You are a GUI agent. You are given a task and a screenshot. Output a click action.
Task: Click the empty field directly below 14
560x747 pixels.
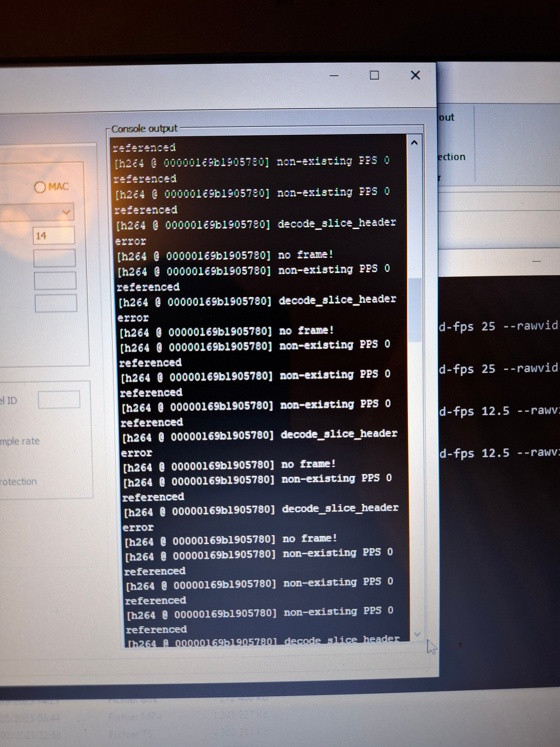coord(55,258)
